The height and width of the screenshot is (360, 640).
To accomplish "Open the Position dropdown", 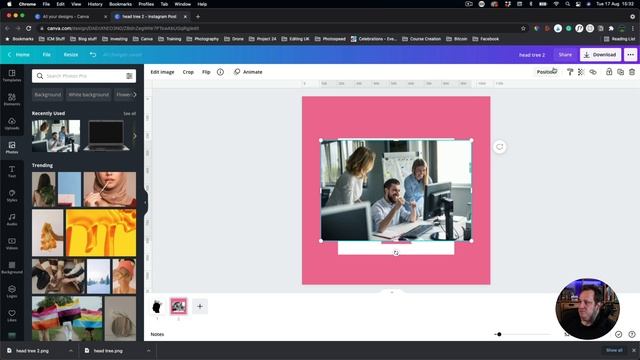I will point(547,72).
